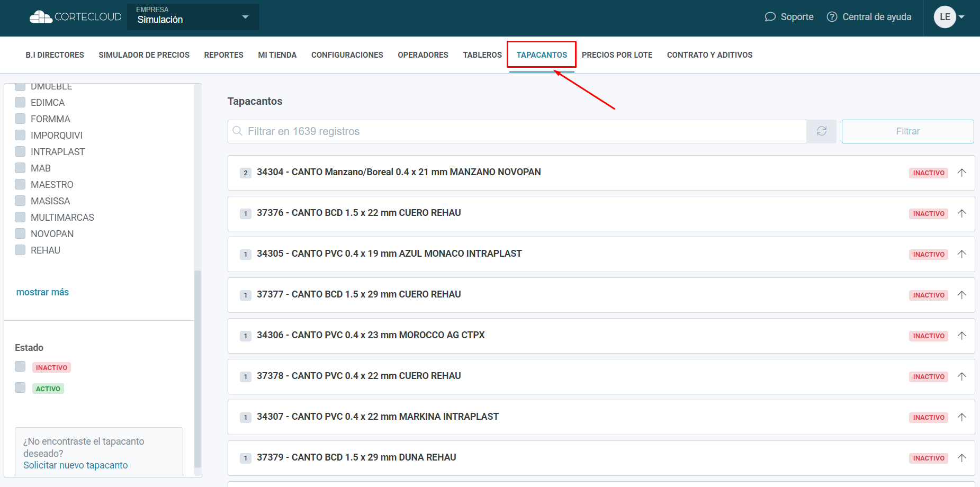Tick the NOVOPAN checkbox

pyautogui.click(x=20, y=233)
